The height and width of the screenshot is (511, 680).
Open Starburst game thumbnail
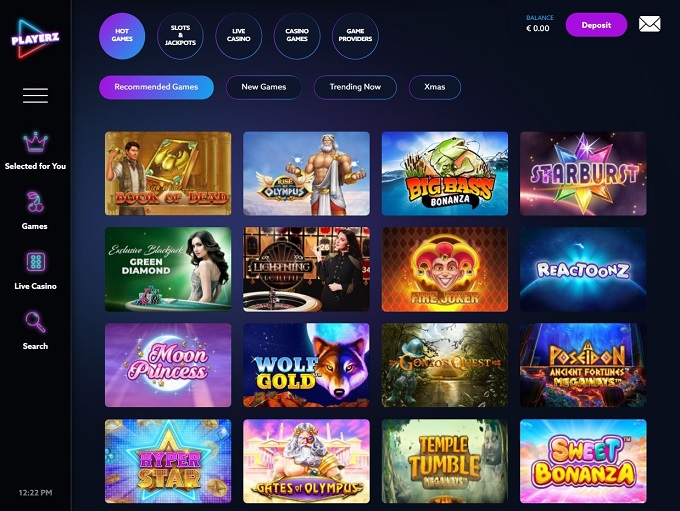[x=583, y=174]
